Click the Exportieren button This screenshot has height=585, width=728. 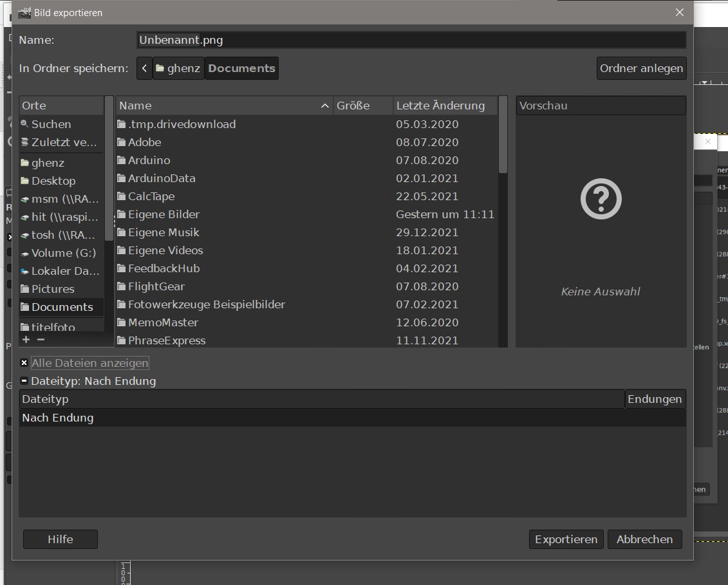(566, 539)
